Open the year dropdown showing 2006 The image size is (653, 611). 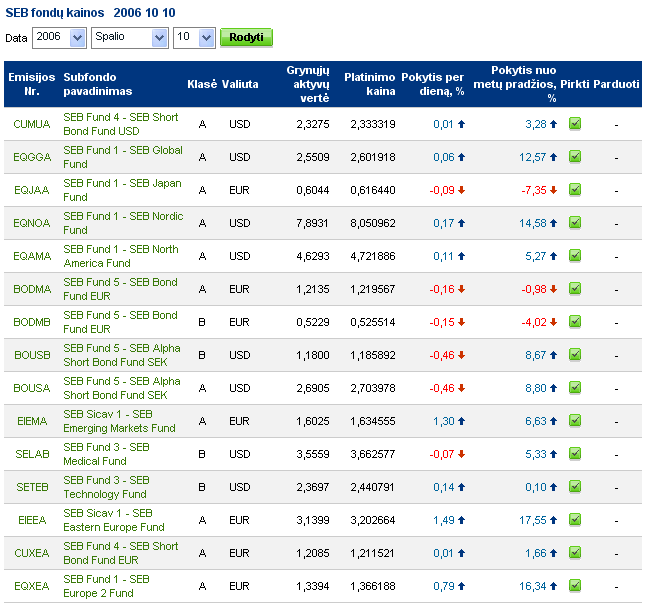coord(59,38)
